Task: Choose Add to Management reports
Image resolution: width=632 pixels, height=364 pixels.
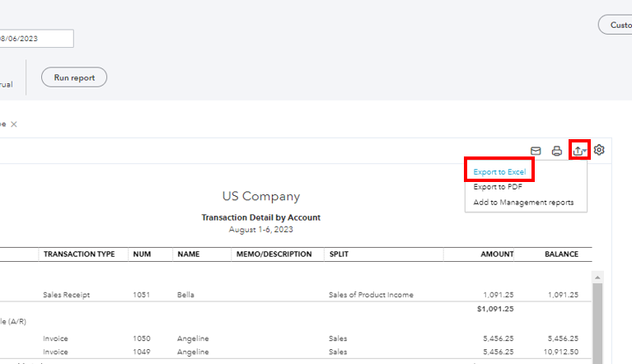Action: coord(523,203)
